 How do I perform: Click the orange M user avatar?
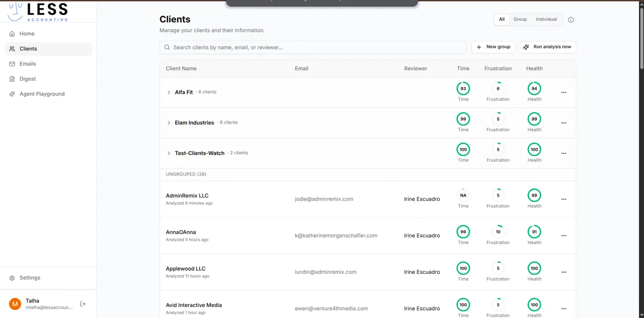click(15, 304)
